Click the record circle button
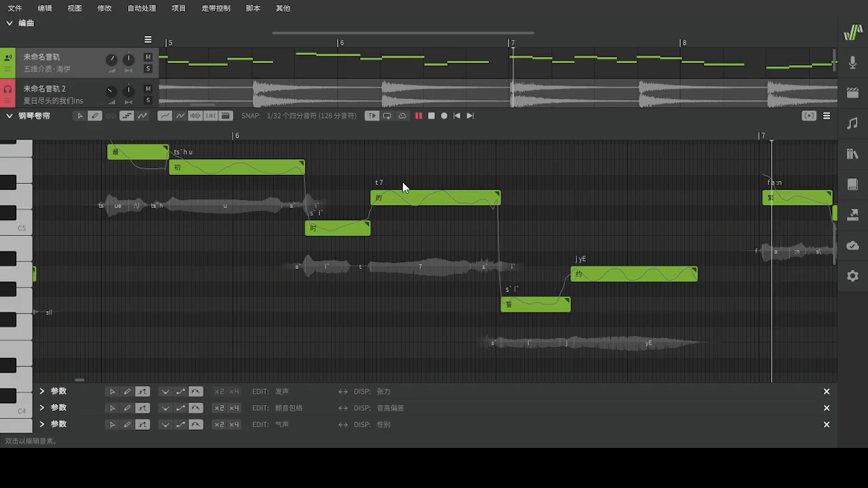This screenshot has width=868, height=488. click(x=444, y=116)
